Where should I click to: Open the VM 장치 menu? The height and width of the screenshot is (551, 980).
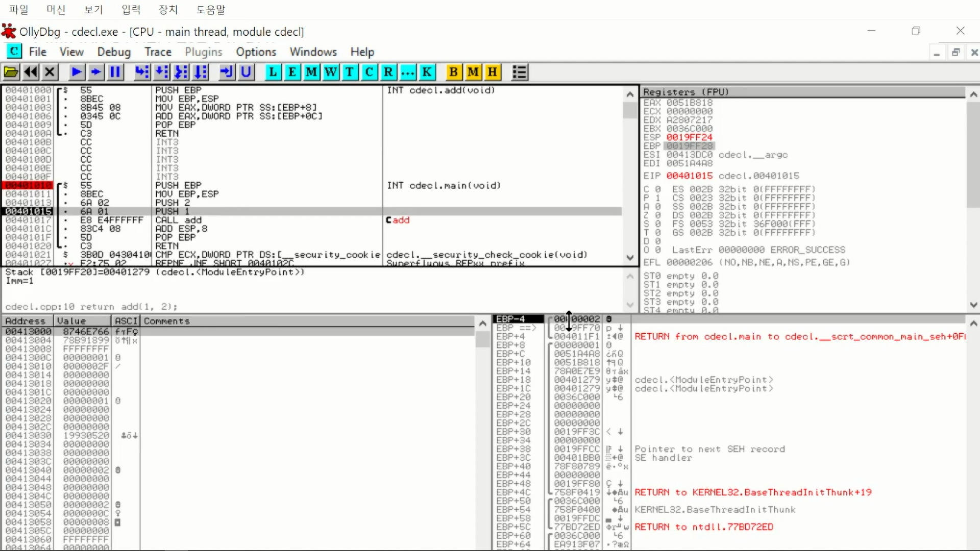pos(168,9)
